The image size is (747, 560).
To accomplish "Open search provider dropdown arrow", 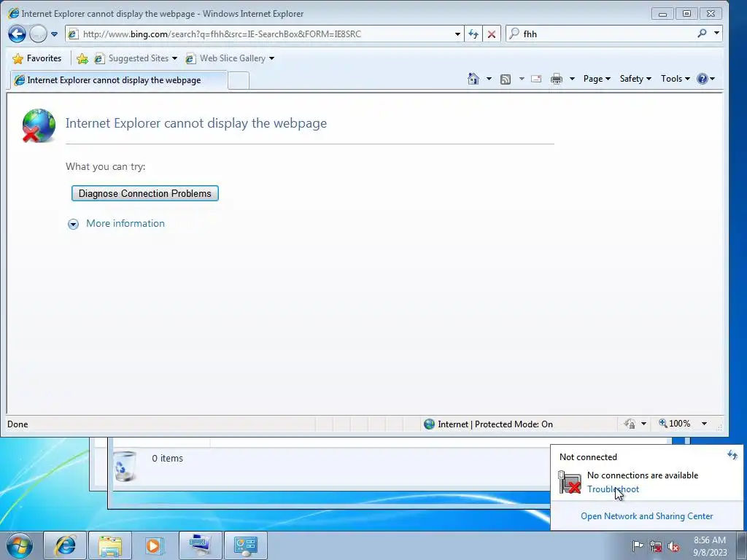I will point(716,34).
